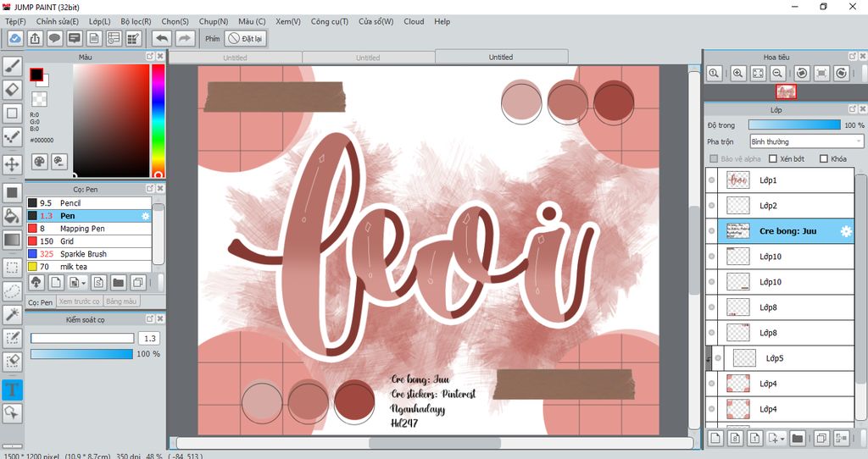Zoom out using navigator minus magnifier
The width and height of the screenshot is (868, 459).
click(778, 73)
